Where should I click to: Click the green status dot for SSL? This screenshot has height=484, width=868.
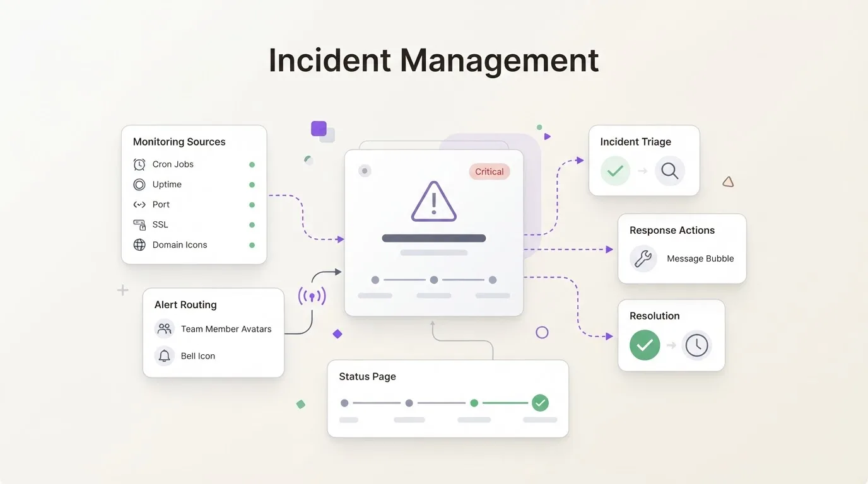coord(252,225)
